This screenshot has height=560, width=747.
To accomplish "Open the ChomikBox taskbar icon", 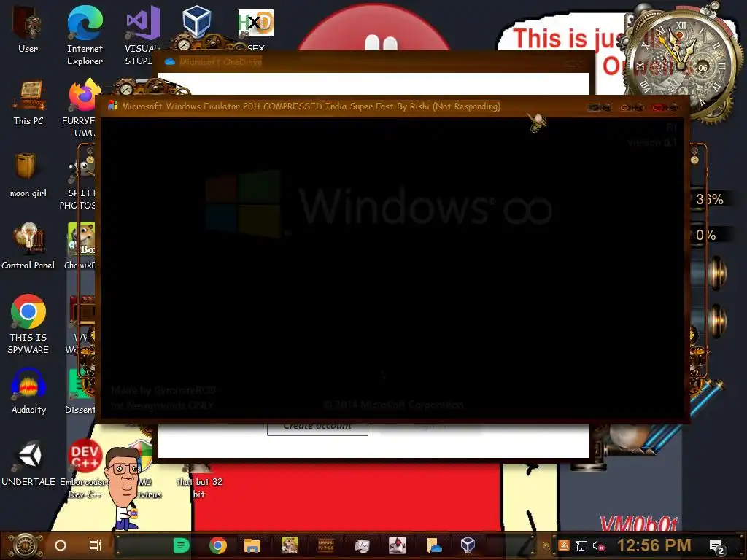I will click(290, 545).
